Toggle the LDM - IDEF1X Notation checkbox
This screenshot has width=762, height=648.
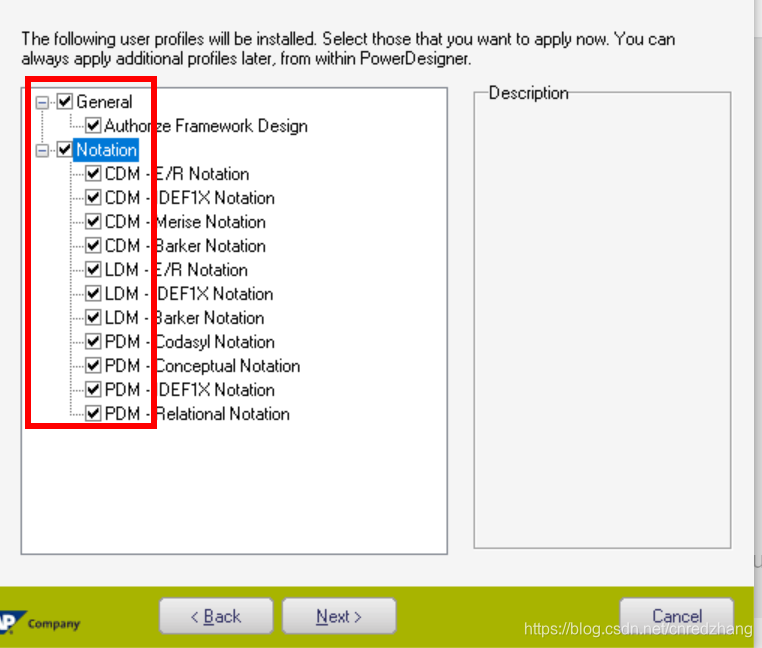[x=93, y=293]
